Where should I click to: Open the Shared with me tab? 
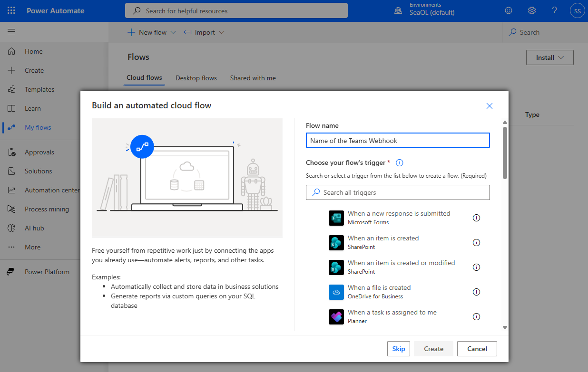pyautogui.click(x=253, y=78)
